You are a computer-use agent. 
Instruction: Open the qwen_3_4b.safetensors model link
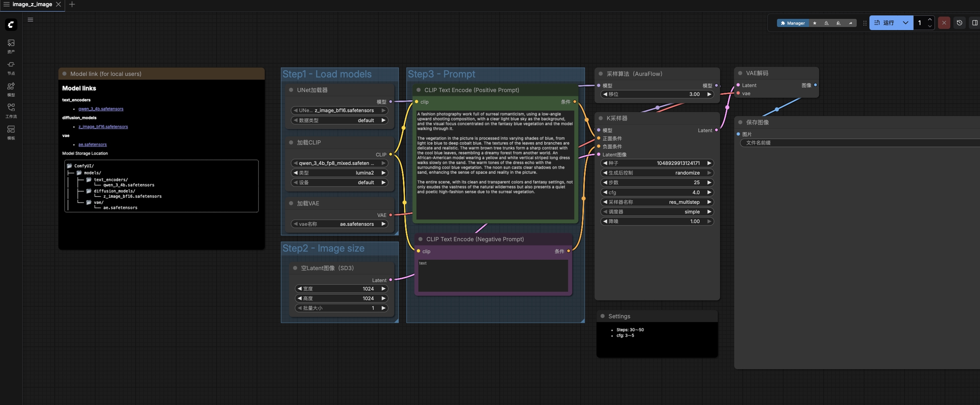coord(101,109)
